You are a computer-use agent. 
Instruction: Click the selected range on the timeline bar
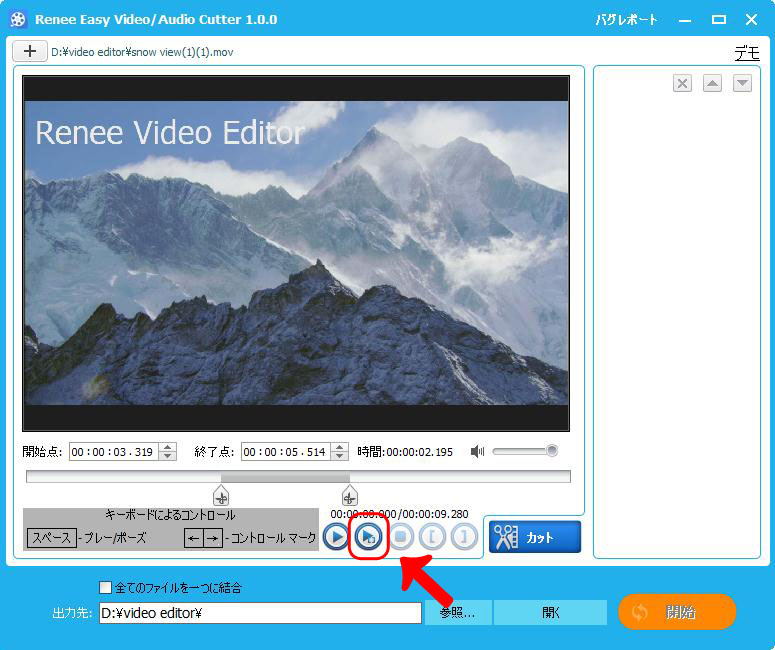(x=285, y=477)
